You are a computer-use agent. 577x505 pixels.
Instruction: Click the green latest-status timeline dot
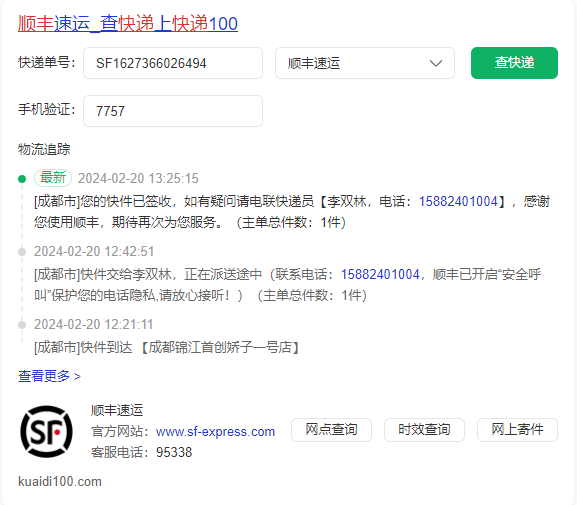tap(22, 179)
